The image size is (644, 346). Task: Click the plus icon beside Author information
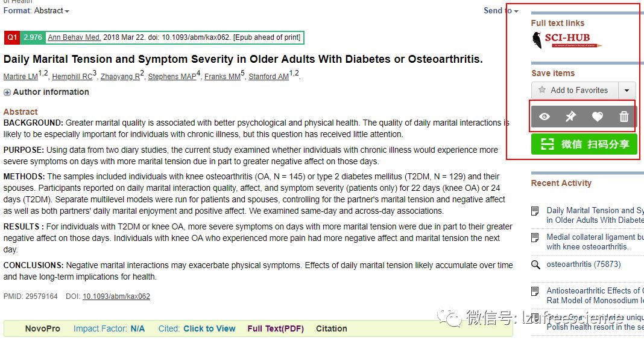(7, 92)
